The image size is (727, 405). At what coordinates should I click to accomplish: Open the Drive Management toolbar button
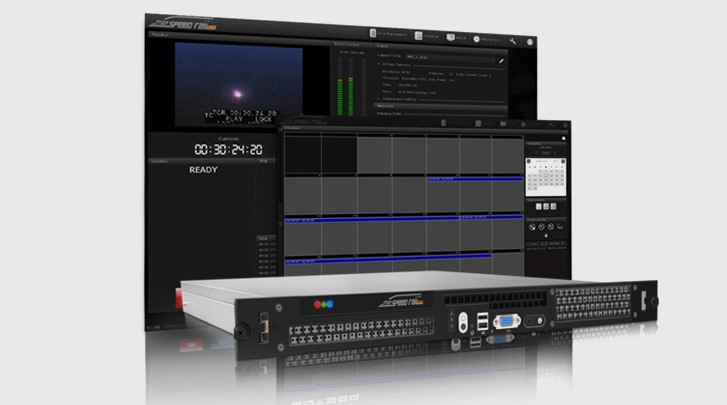click(388, 37)
